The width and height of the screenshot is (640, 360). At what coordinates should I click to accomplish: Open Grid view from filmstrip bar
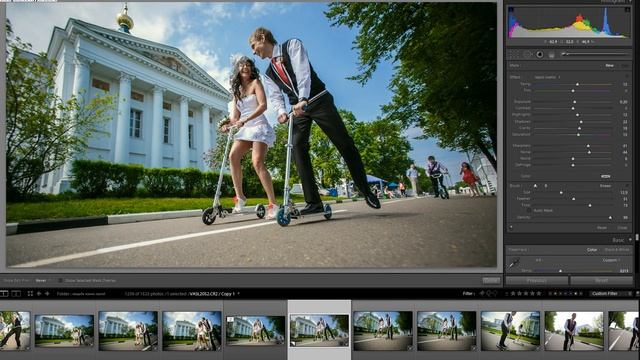click(30, 293)
